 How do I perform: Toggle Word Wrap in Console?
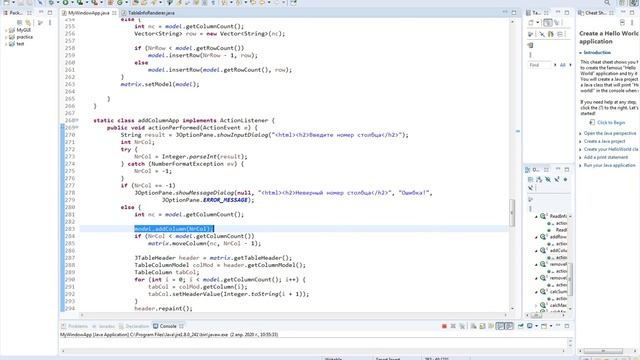pyautogui.click(x=491, y=326)
